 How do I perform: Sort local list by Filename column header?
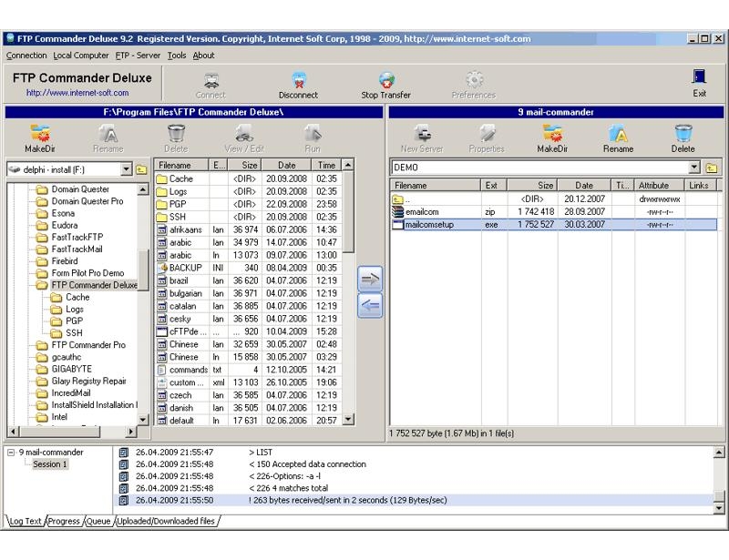[x=181, y=165]
